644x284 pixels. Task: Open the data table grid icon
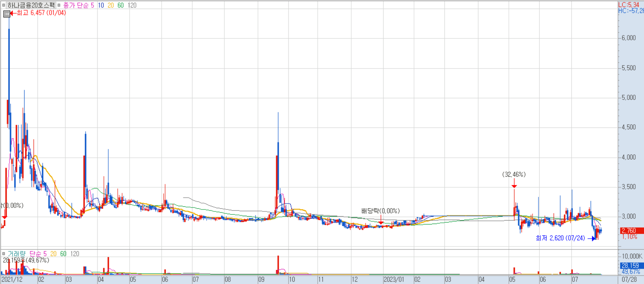click(x=7, y=14)
